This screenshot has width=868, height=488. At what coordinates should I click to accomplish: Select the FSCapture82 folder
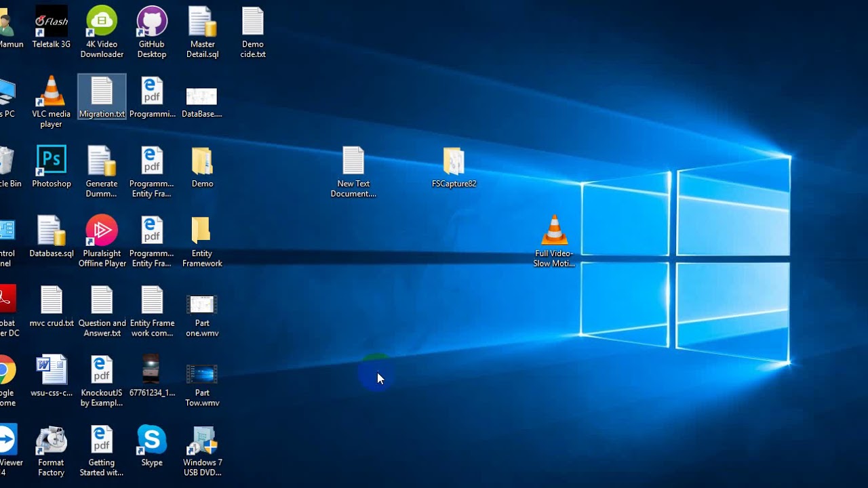[454, 167]
